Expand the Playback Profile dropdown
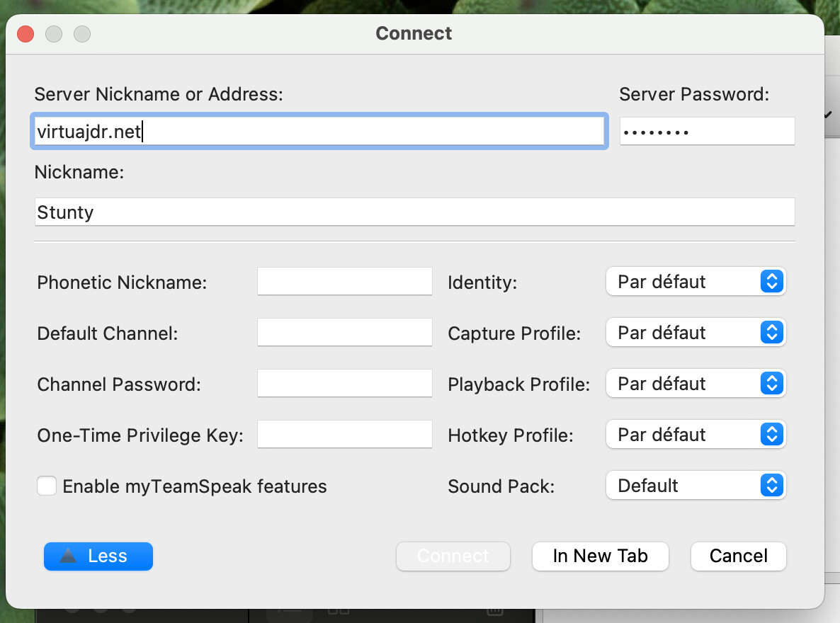The height and width of the screenshot is (623, 840). point(696,384)
